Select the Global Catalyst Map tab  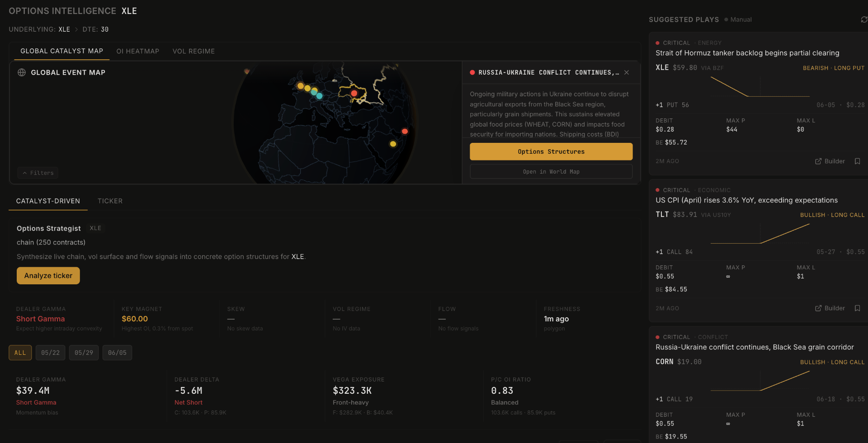pyautogui.click(x=61, y=51)
